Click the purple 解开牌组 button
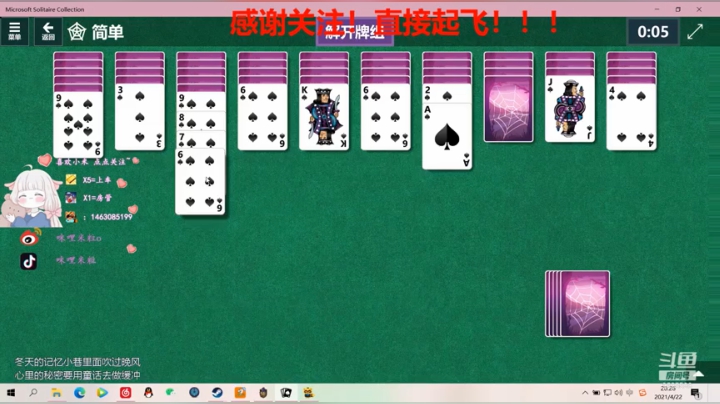Viewport: 720px width, 404px height. (354, 32)
